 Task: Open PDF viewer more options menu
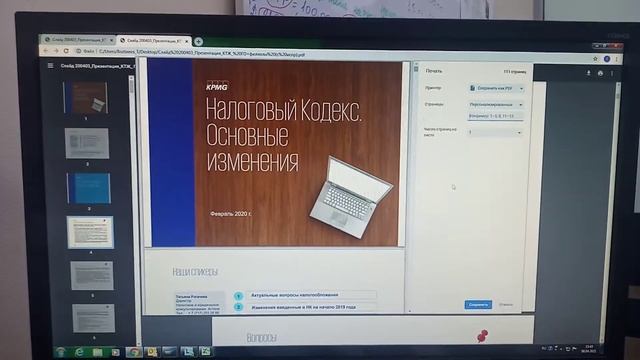tap(612, 73)
